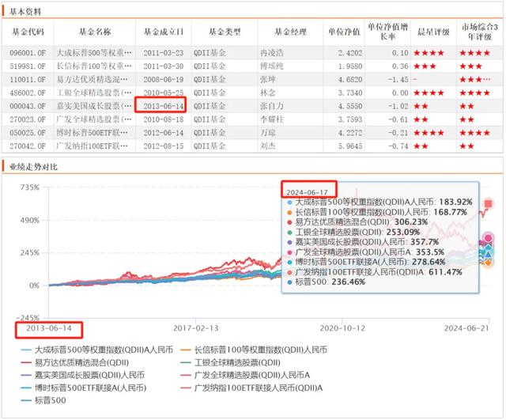The image size is (506, 420).
Task: Click the 晨星评级 column header
Action: (433, 32)
